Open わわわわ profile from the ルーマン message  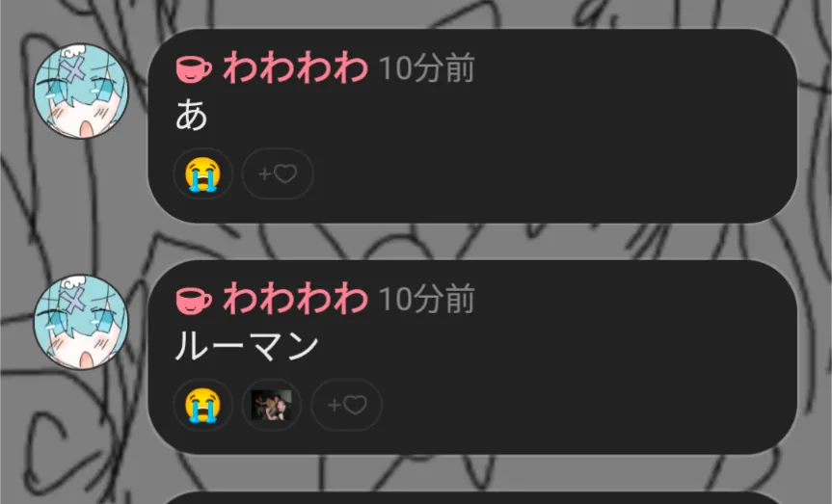pos(295,300)
